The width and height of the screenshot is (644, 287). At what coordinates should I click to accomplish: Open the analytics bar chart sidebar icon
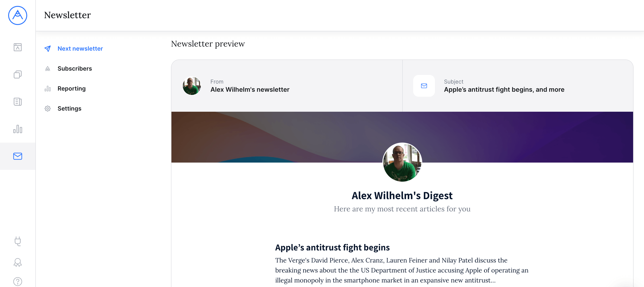click(x=17, y=129)
